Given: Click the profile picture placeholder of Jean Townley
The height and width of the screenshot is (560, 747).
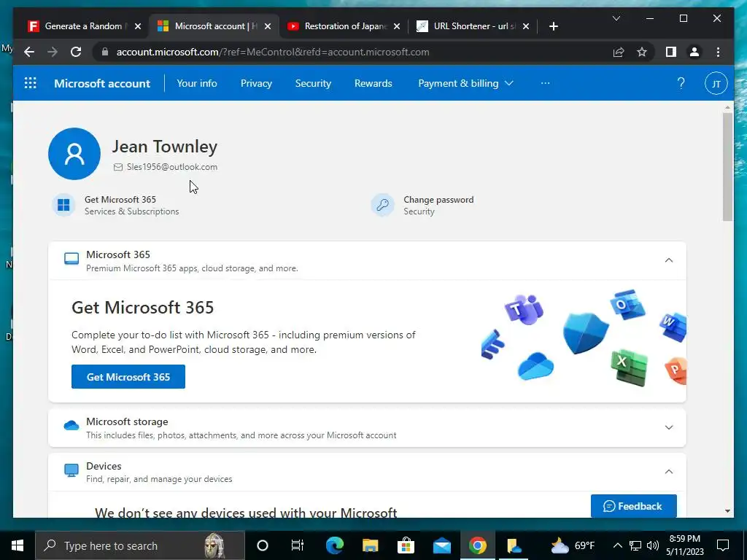Looking at the screenshot, I should [74, 154].
